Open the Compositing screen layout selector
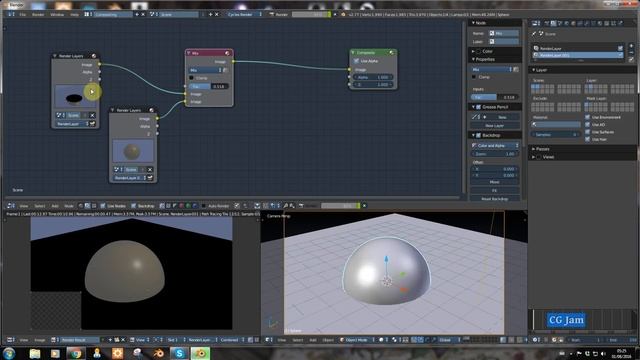Image resolution: width=640 pixels, height=360 pixels. pos(113,14)
